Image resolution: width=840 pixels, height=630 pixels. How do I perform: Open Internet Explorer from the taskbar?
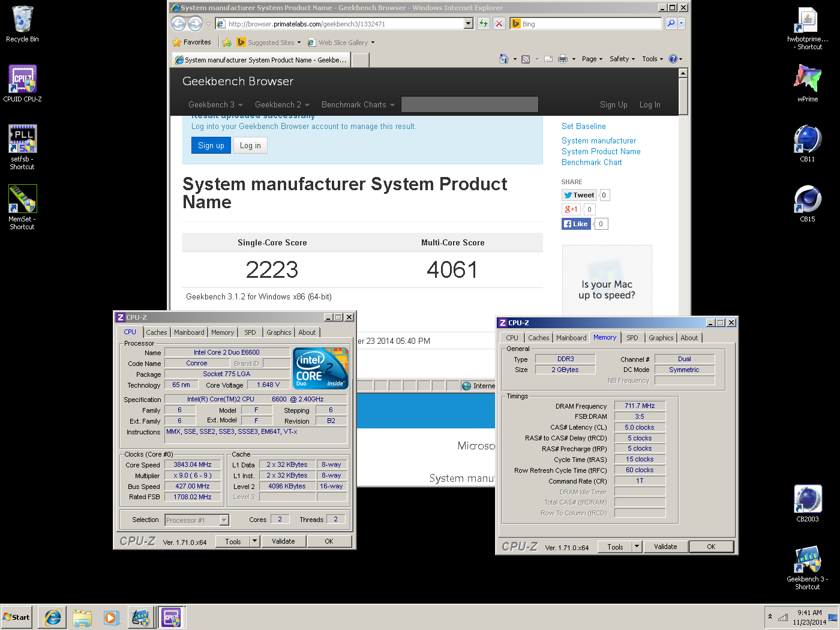pyautogui.click(x=52, y=617)
